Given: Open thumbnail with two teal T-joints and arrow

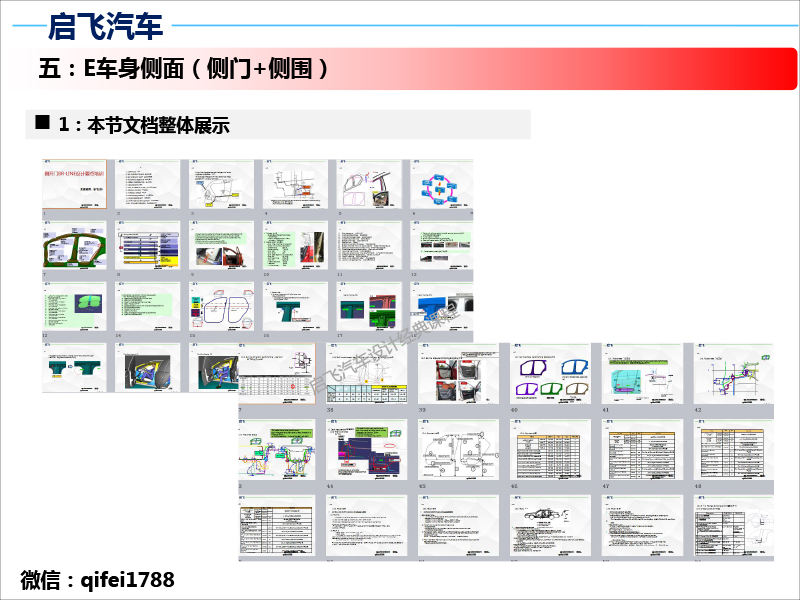Looking at the screenshot, I should pos(74,367).
